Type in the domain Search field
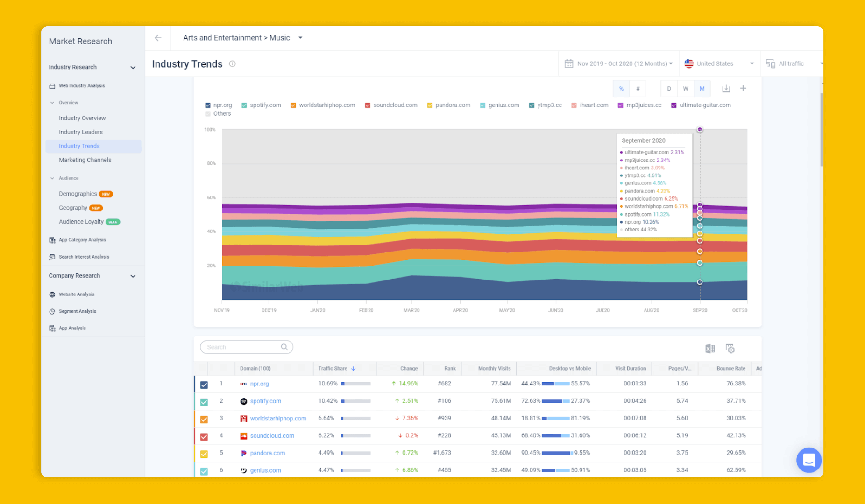 pyautogui.click(x=243, y=347)
